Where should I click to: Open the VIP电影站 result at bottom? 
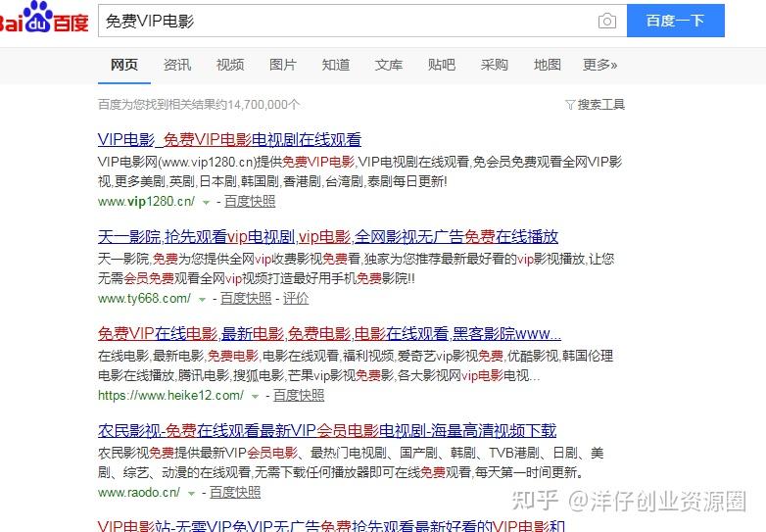(x=331, y=526)
